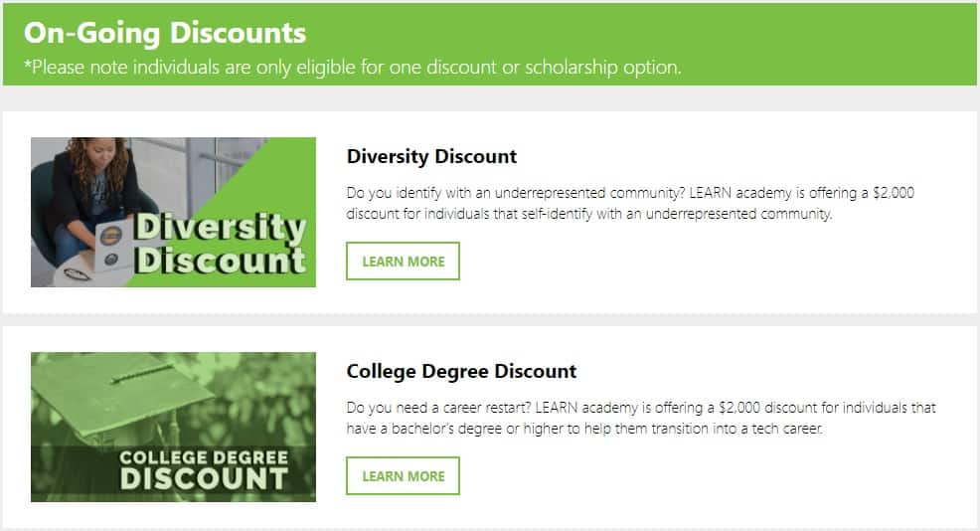
Task: Select the College Degree Discount heading
Action: coord(461,372)
